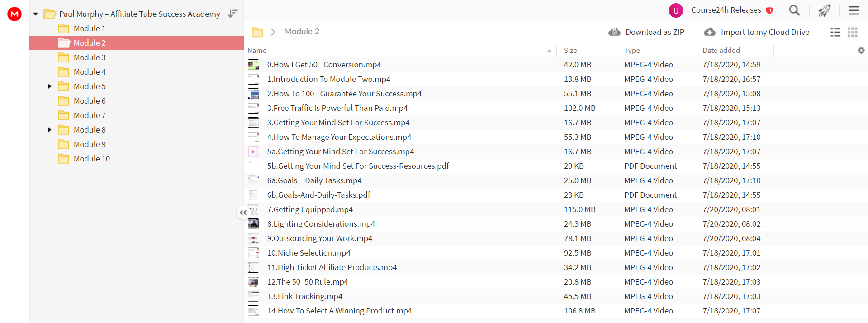
Task: Collapse the left sidebar panel
Action: point(243,212)
